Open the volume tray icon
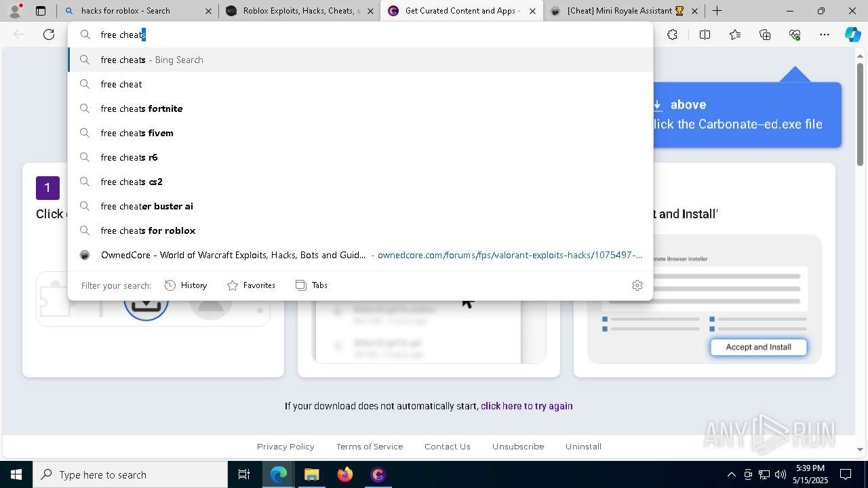This screenshot has height=488, width=868. coord(781,474)
